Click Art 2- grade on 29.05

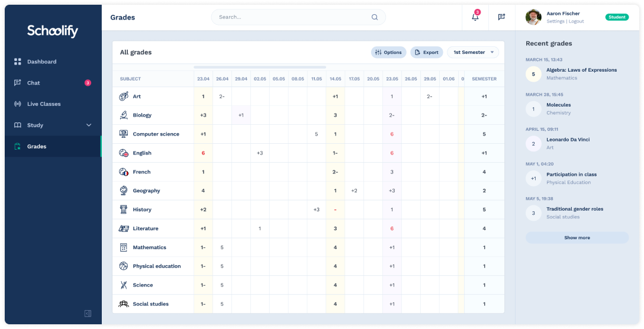(x=429, y=96)
